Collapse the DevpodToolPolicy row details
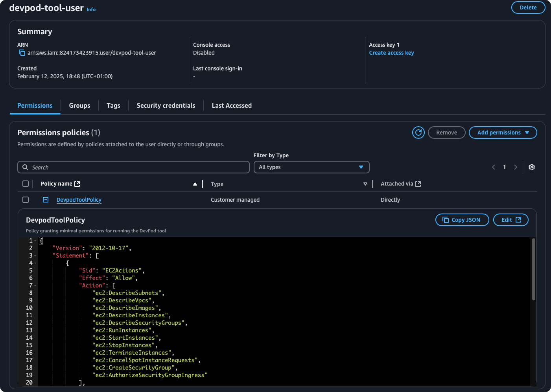The width and height of the screenshot is (551, 392). [x=46, y=200]
